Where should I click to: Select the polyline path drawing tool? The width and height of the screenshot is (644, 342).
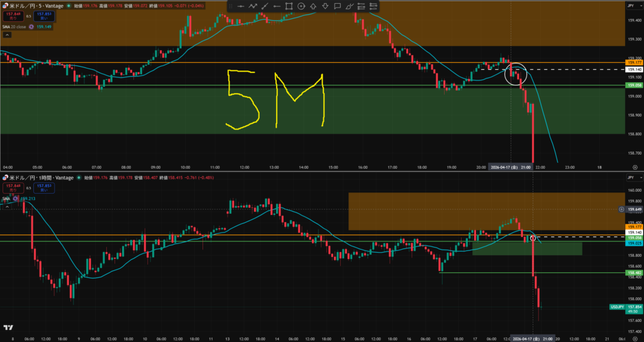(253, 6)
